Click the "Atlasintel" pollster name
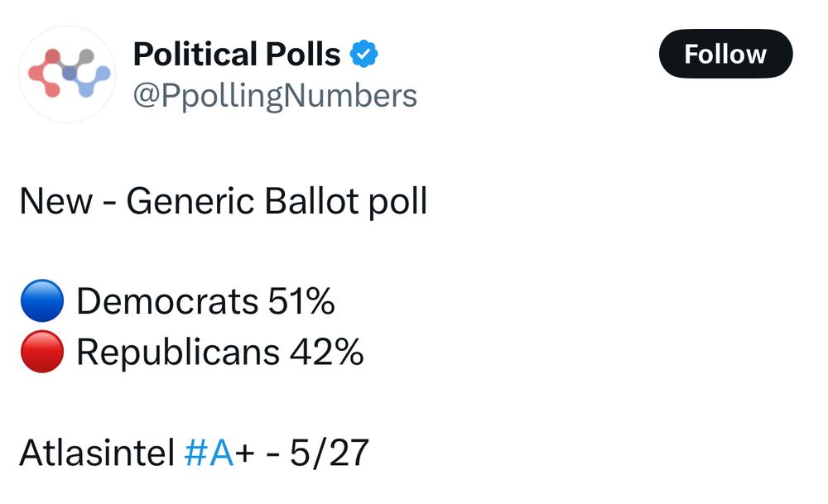 click(x=96, y=454)
